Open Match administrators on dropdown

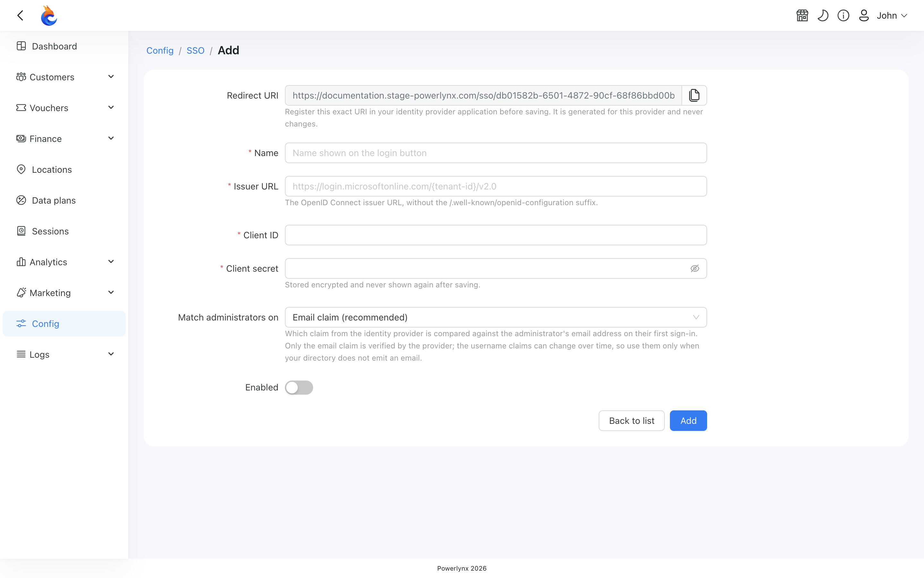click(x=496, y=317)
